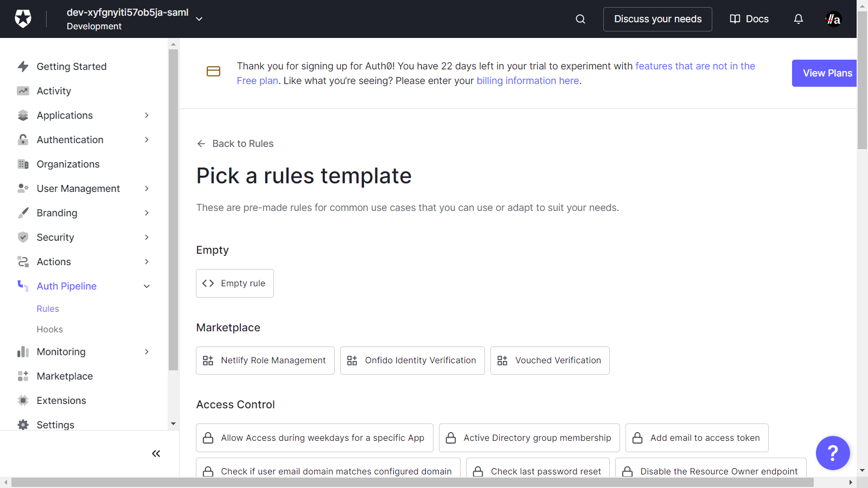Click the user avatar icon
The image size is (868, 488).
tap(833, 19)
